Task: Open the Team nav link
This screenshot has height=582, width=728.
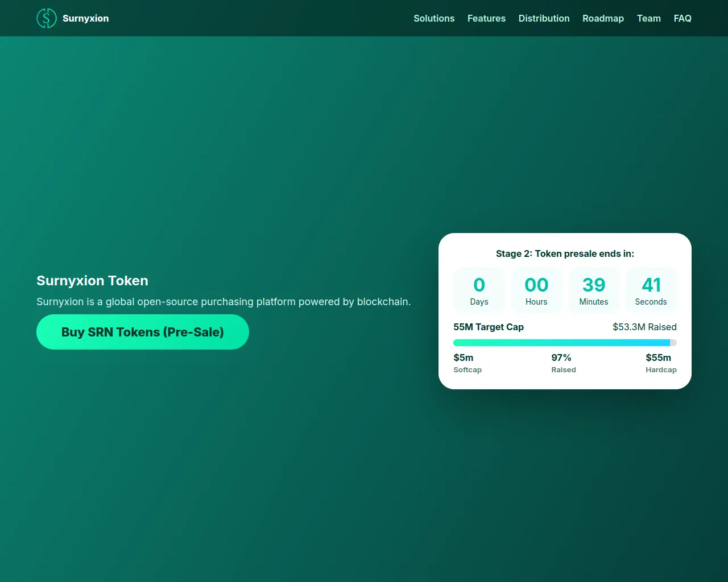Action: click(x=648, y=18)
